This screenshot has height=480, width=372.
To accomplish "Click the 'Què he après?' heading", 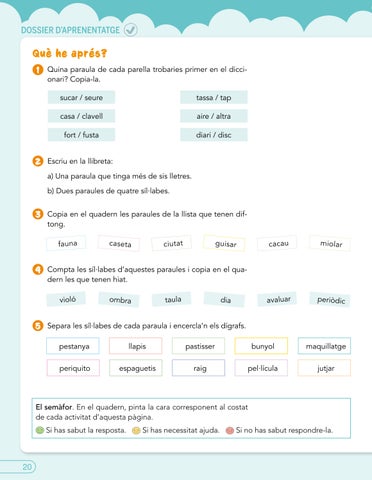I will click(70, 53).
